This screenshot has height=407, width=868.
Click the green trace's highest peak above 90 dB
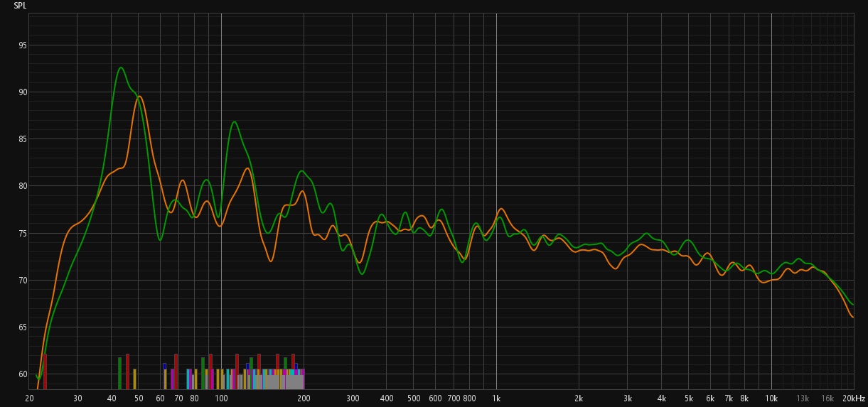click(x=121, y=67)
